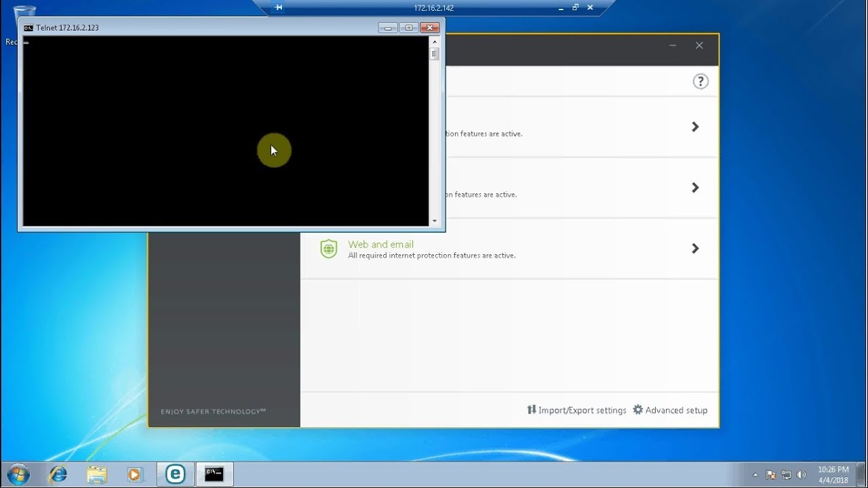Click the Telnet scrollbar up arrow

point(435,41)
